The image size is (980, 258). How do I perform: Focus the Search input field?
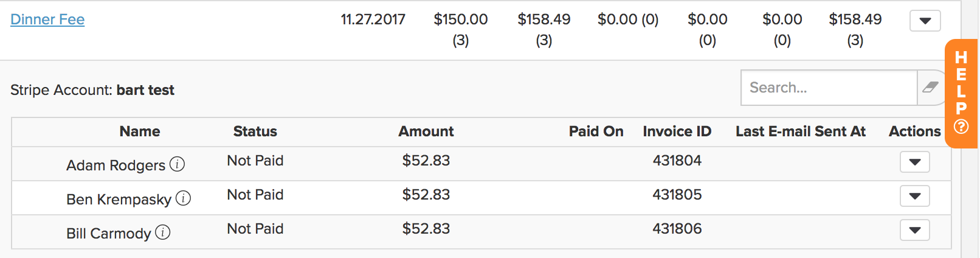pyautogui.click(x=829, y=88)
